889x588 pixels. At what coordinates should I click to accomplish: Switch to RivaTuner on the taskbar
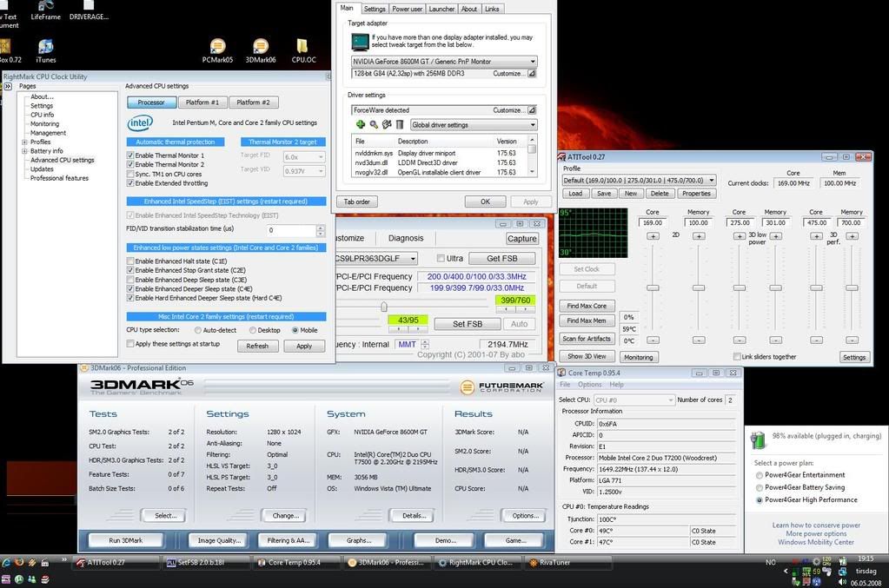pyautogui.click(x=567, y=563)
